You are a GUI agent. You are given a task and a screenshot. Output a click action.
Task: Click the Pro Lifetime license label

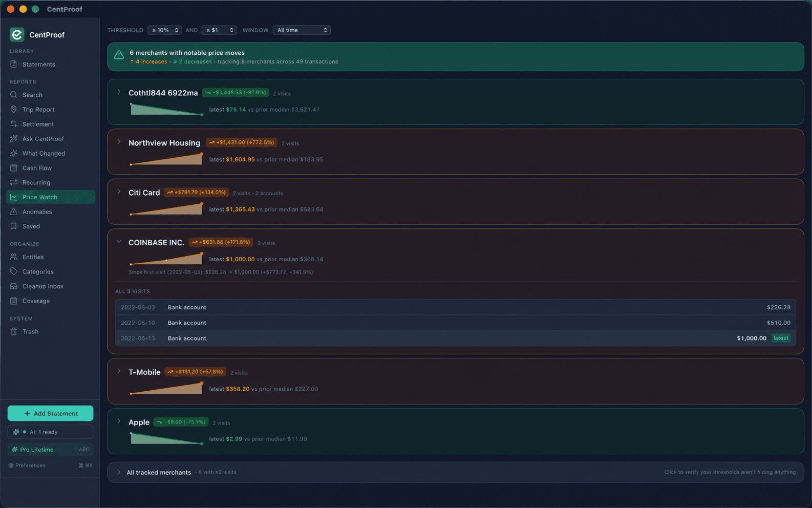click(36, 450)
